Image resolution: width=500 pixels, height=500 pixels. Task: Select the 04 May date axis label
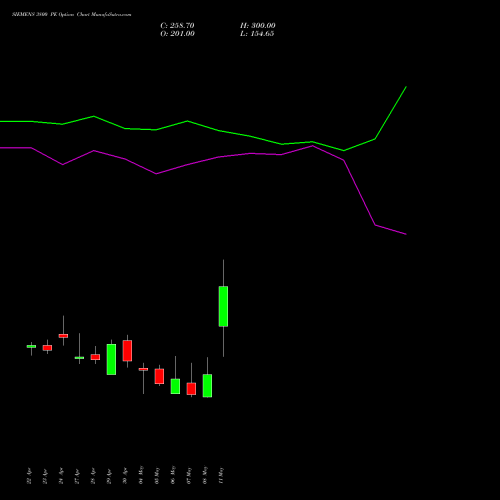(141, 475)
